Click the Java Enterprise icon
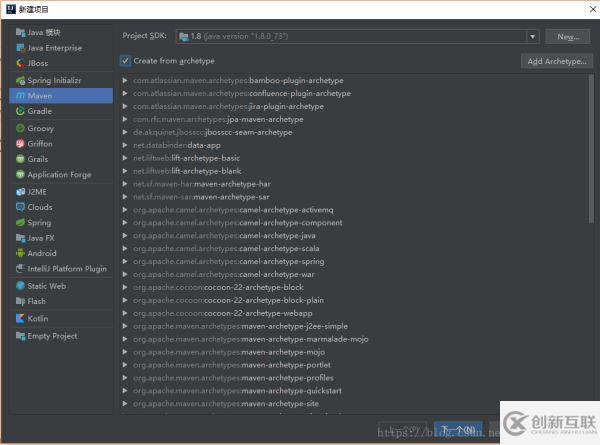This screenshot has width=600, height=445. pyautogui.click(x=20, y=48)
